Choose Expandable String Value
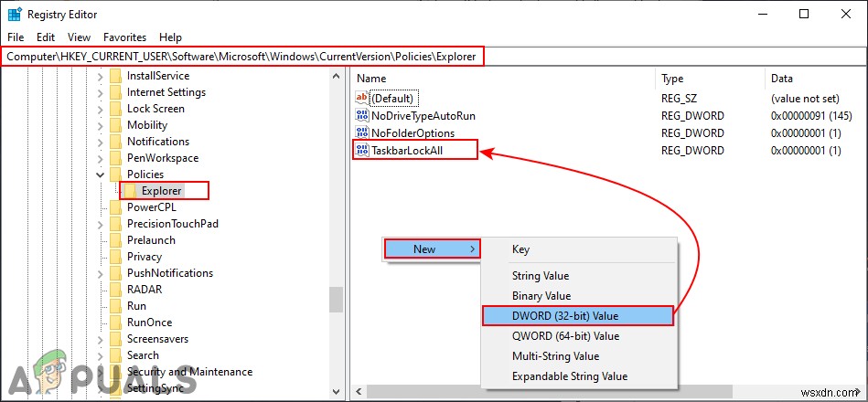This screenshot has width=868, height=402. (x=578, y=376)
